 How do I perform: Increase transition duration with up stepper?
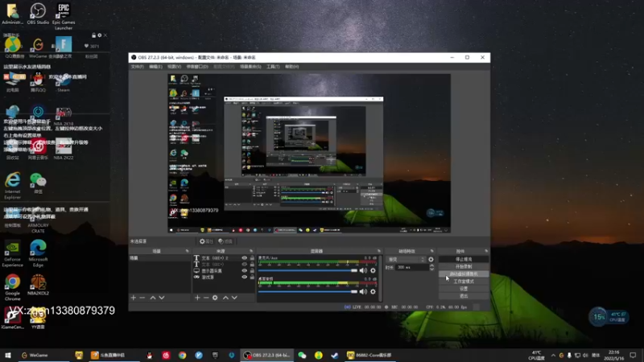click(x=431, y=265)
